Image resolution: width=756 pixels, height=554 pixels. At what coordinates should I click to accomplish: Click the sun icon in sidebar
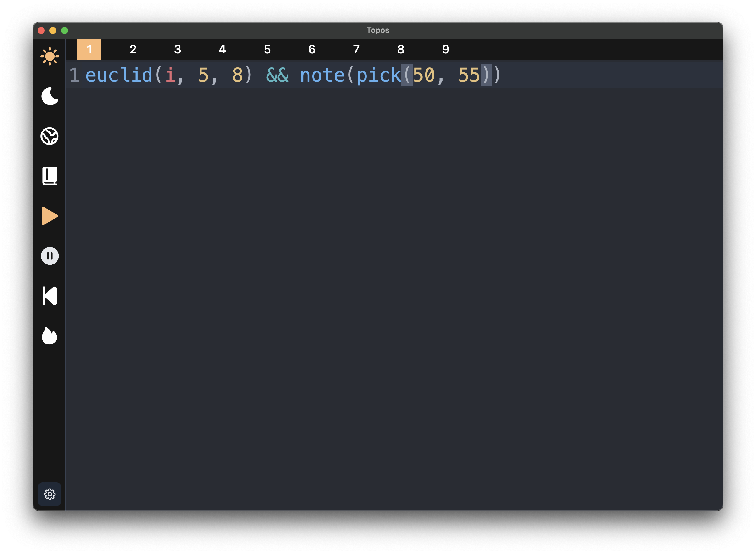tap(50, 56)
